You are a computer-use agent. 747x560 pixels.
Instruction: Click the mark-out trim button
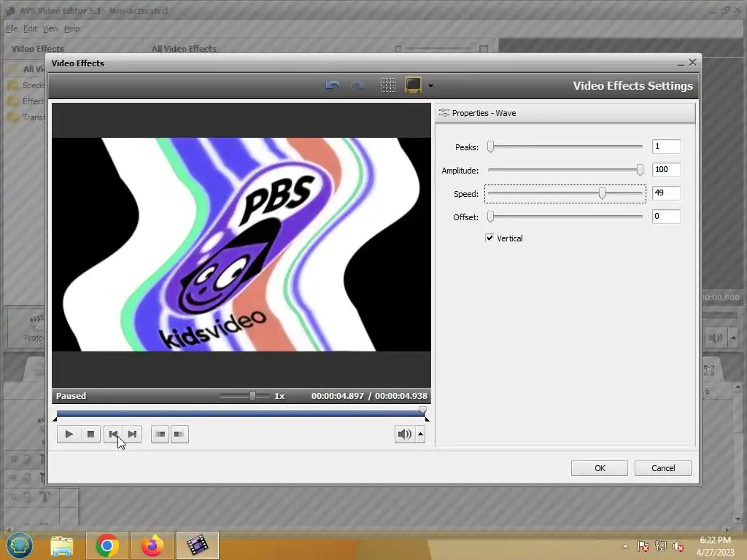[x=179, y=434]
